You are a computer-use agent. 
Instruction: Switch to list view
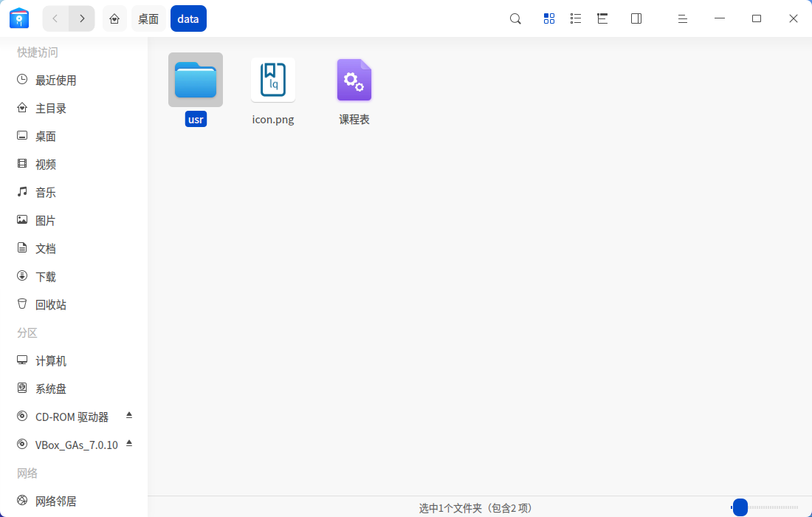click(575, 18)
